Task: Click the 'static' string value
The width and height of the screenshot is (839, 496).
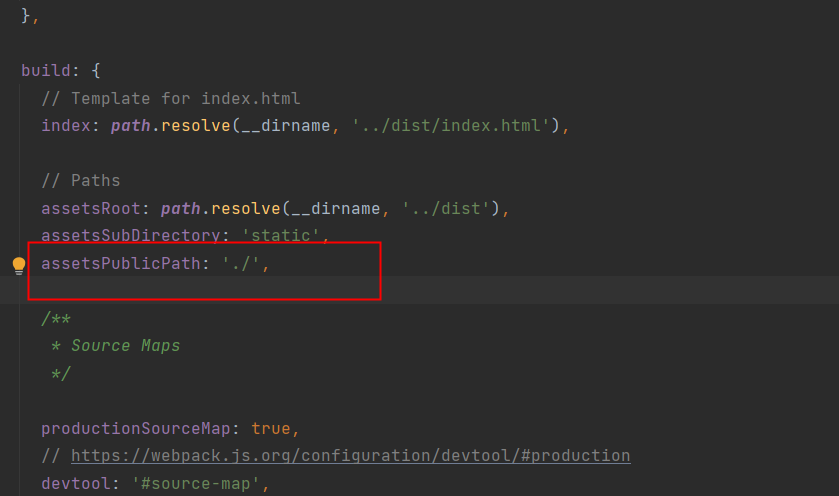Action: 281,235
